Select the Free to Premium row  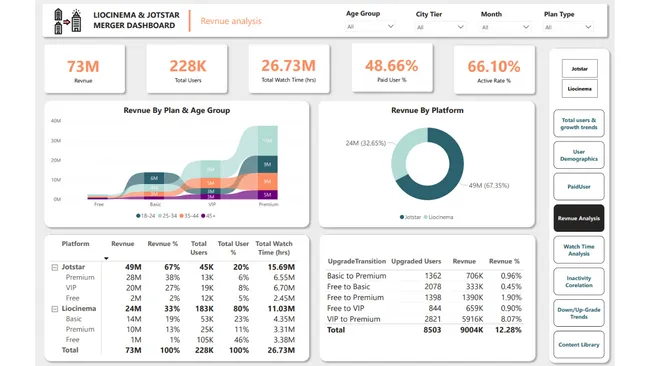click(x=424, y=298)
